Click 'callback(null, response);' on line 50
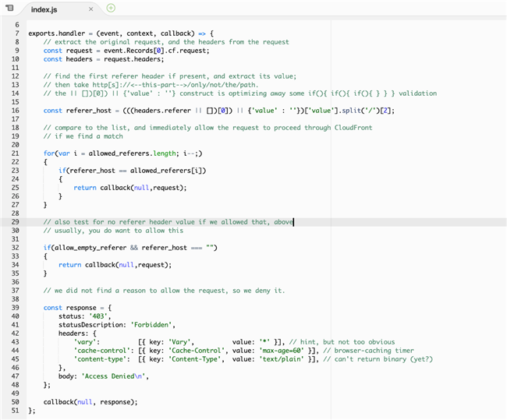This screenshot has height=420, width=507. pyautogui.click(x=90, y=402)
